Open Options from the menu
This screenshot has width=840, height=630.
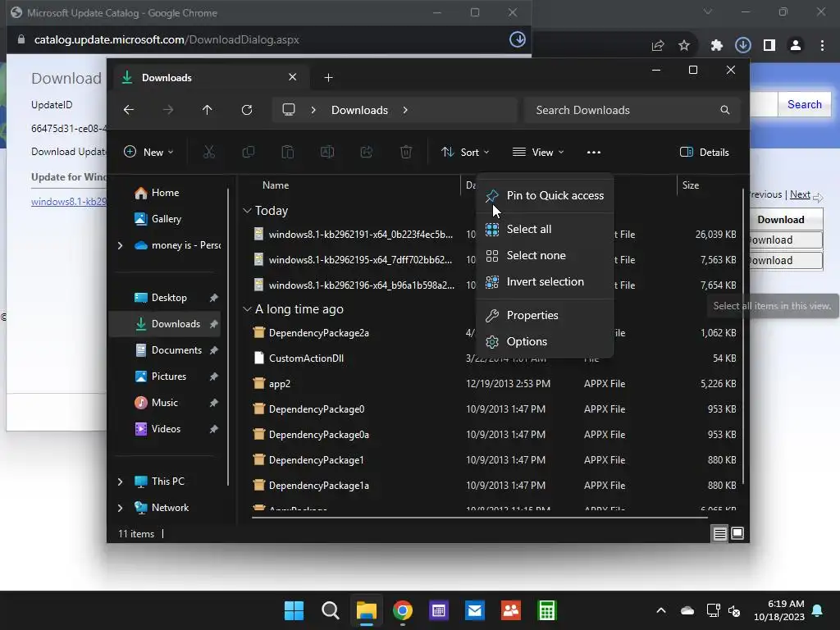point(545,342)
